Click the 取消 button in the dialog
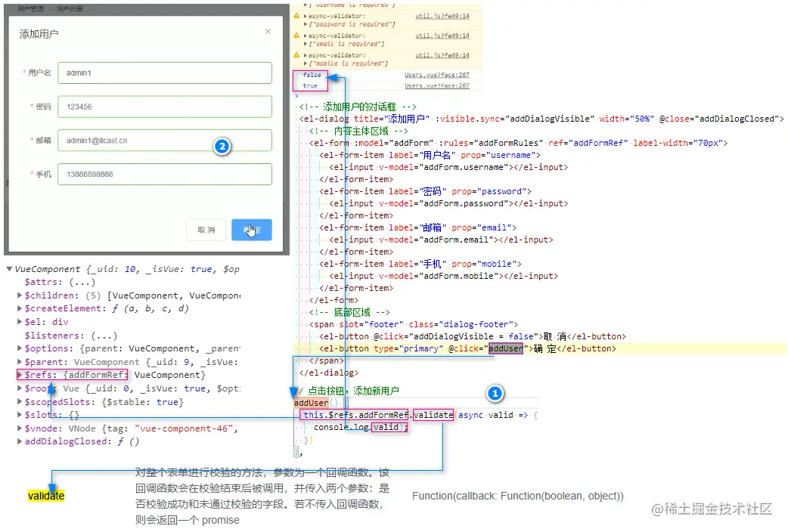The height and width of the screenshot is (532, 788). [206, 230]
